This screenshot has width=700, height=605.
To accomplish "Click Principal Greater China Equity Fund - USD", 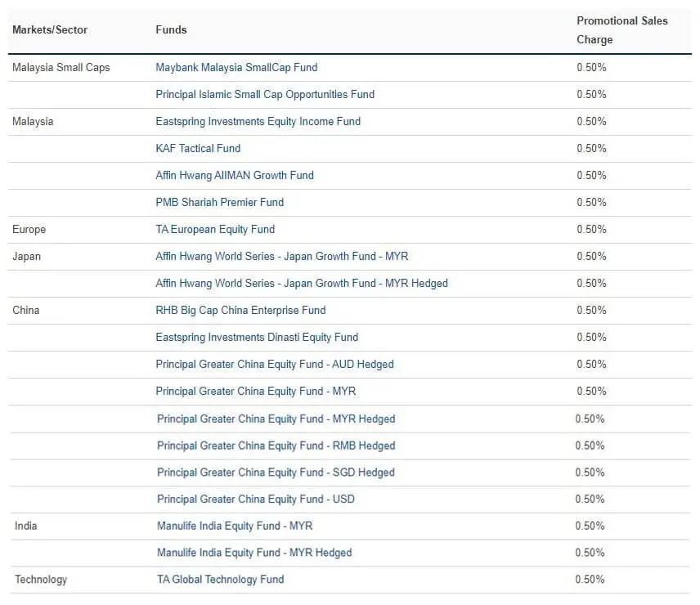I will click(x=256, y=500).
